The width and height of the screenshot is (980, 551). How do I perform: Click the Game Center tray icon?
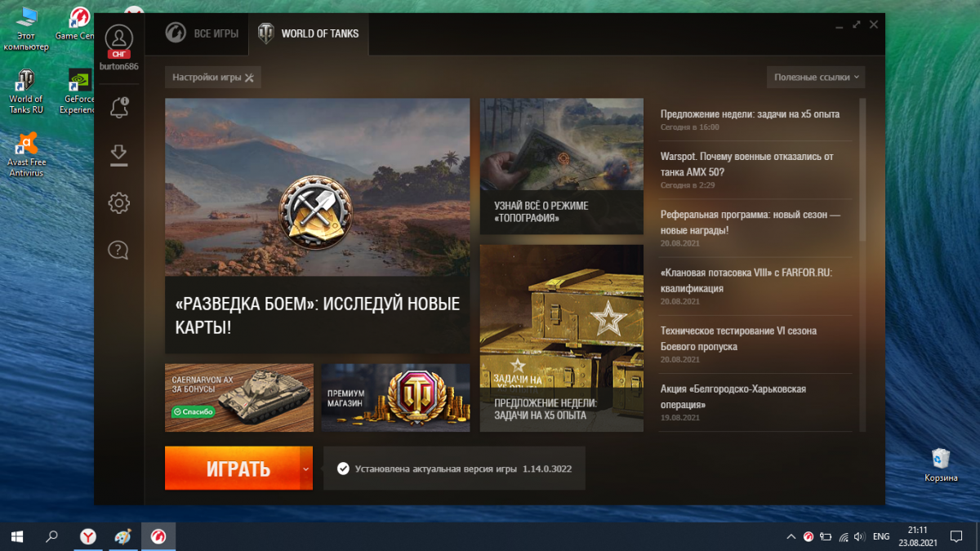tap(808, 536)
